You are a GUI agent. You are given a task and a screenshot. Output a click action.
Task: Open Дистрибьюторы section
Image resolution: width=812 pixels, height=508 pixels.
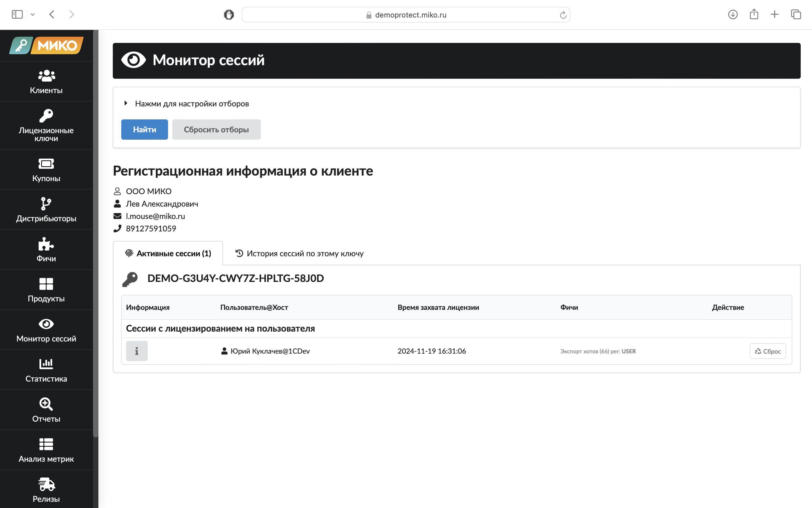coord(46,210)
